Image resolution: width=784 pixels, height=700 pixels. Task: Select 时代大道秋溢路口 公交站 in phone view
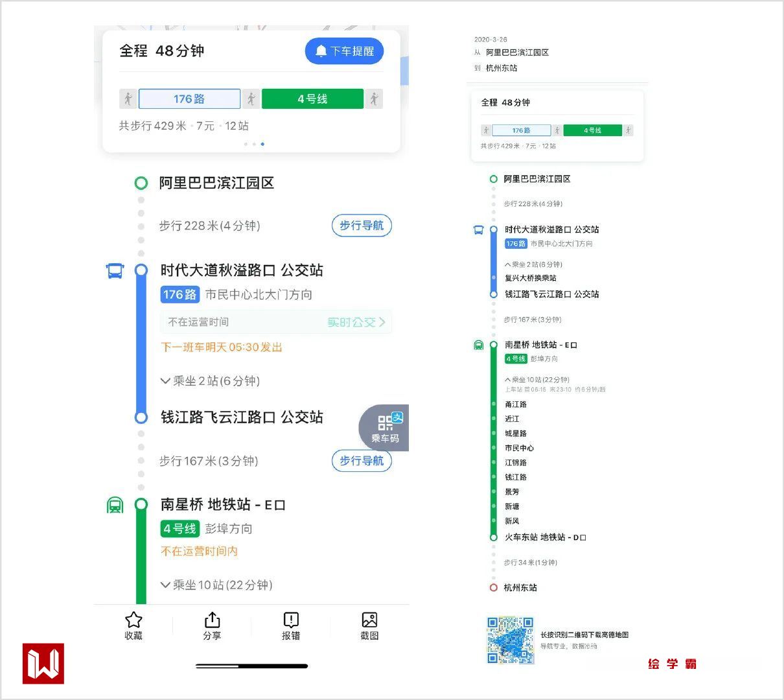tap(242, 270)
